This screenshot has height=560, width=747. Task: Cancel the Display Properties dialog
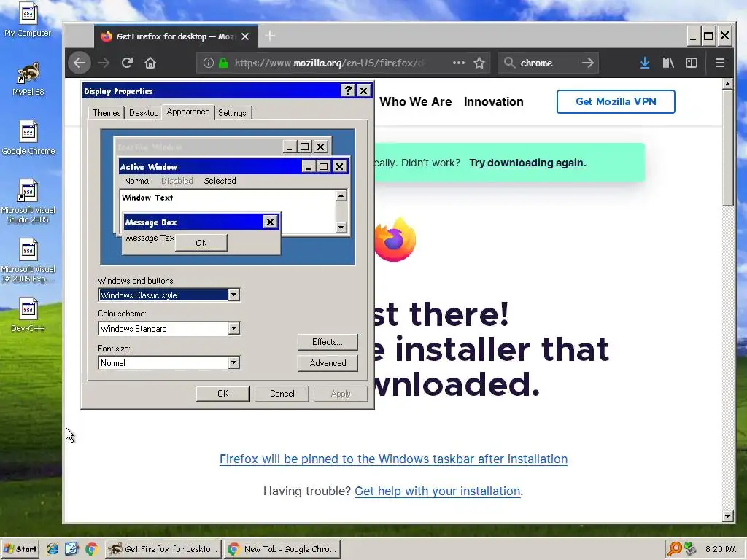point(282,394)
